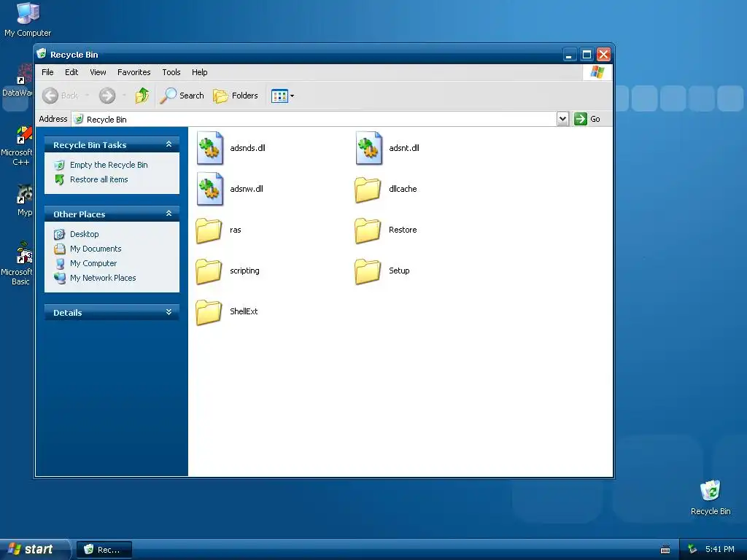Open the View menu
This screenshot has width=747, height=560.
click(98, 72)
